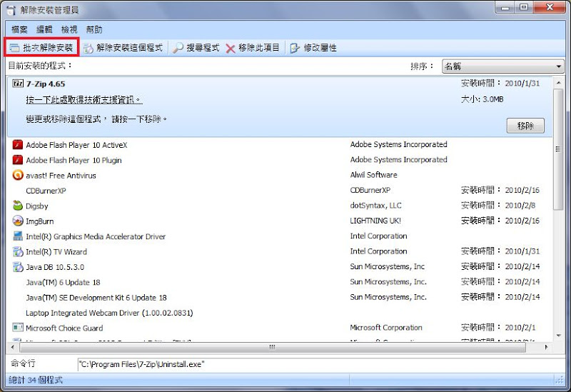
Task: Click the horizontal scrollbar right arrow
Action: pos(546,347)
